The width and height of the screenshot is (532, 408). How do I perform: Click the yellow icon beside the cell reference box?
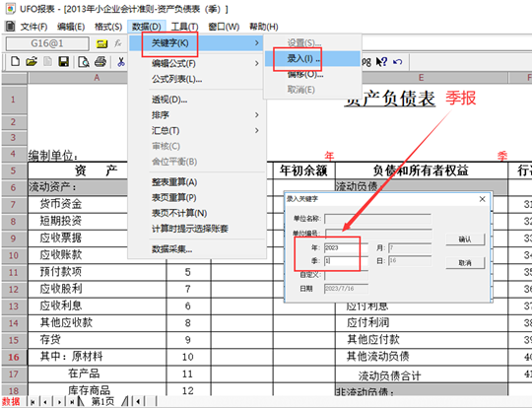click(101, 43)
